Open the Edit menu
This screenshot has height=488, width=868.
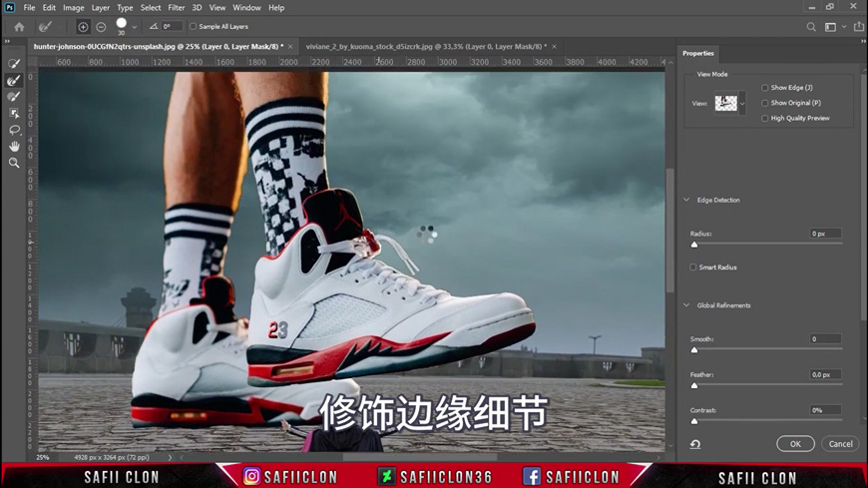(49, 8)
